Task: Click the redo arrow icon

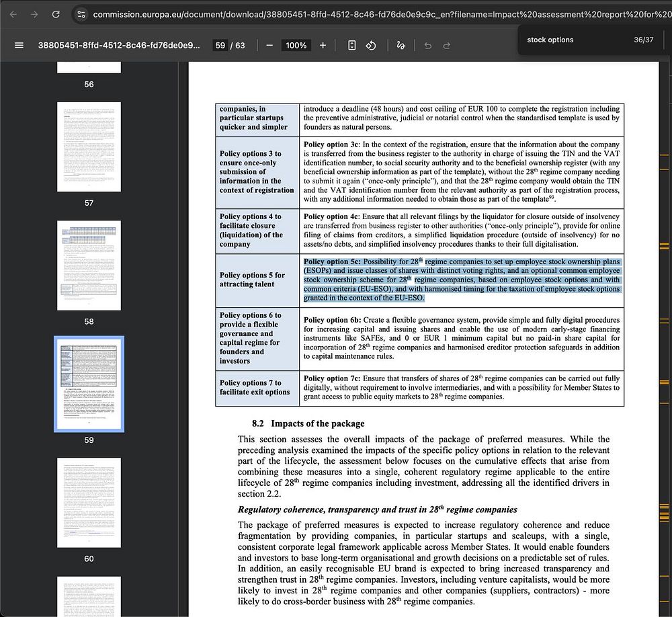Action: tap(447, 45)
